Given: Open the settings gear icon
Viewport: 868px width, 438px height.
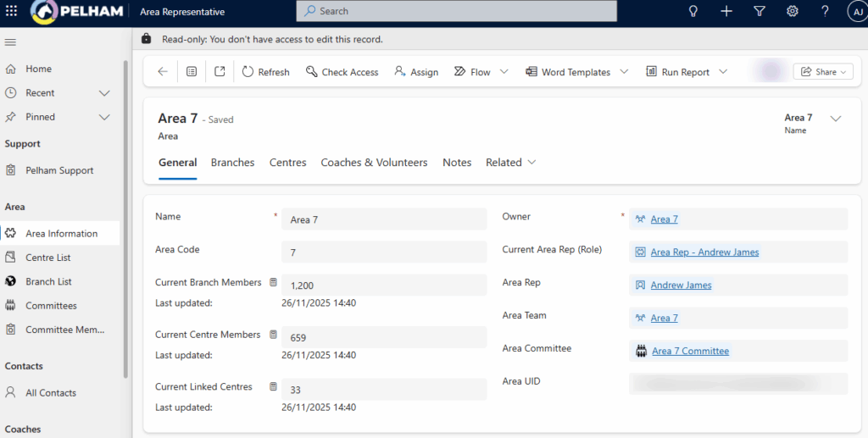Looking at the screenshot, I should coord(793,11).
